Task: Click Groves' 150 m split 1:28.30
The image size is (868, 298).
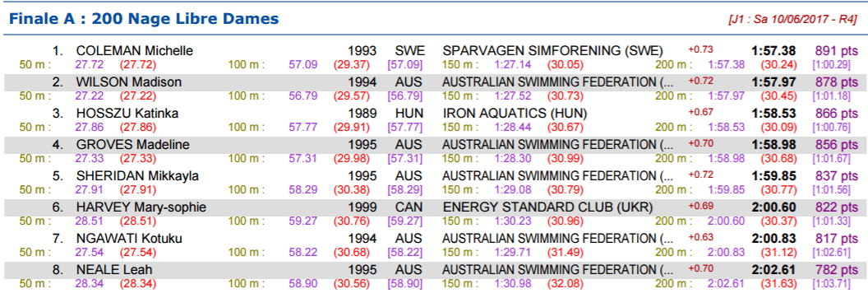Action: 513,158
